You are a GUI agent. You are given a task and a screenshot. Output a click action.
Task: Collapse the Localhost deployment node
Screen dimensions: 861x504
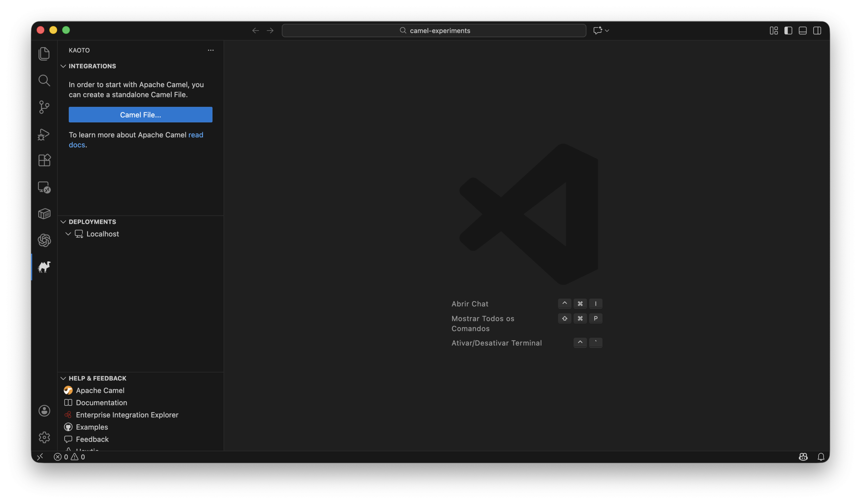(x=68, y=234)
